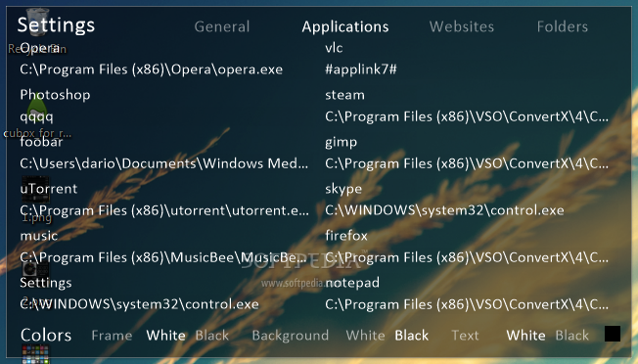Click the qqqq path under Photoshop

click(36, 117)
